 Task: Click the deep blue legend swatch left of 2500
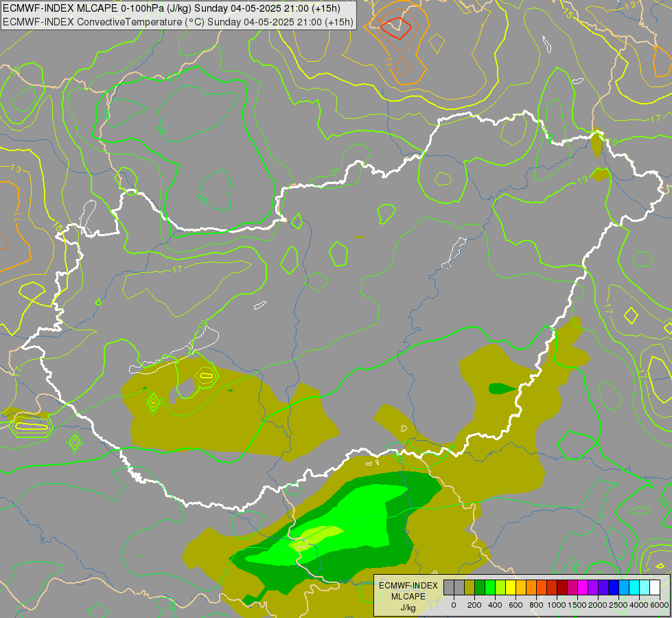tap(614, 587)
